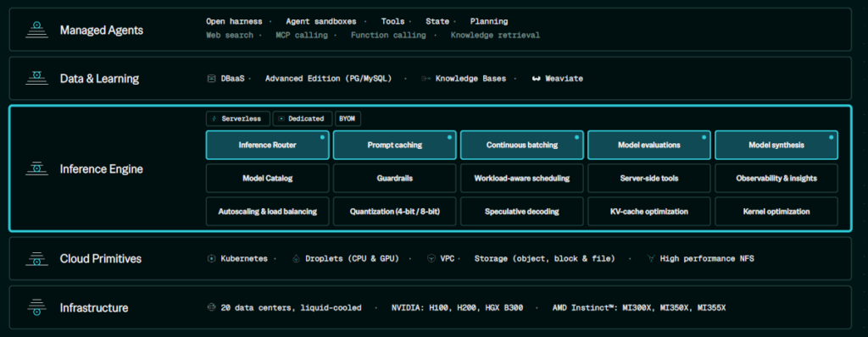Click the Weaviate label
Viewport: 868px width, 337px height.
(564, 79)
